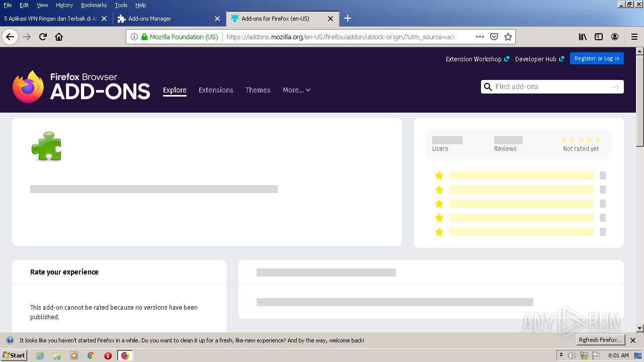Click the five-star rating bar

(521, 175)
